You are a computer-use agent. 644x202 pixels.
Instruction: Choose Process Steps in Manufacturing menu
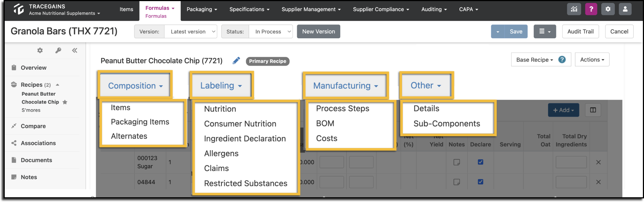[x=342, y=108]
